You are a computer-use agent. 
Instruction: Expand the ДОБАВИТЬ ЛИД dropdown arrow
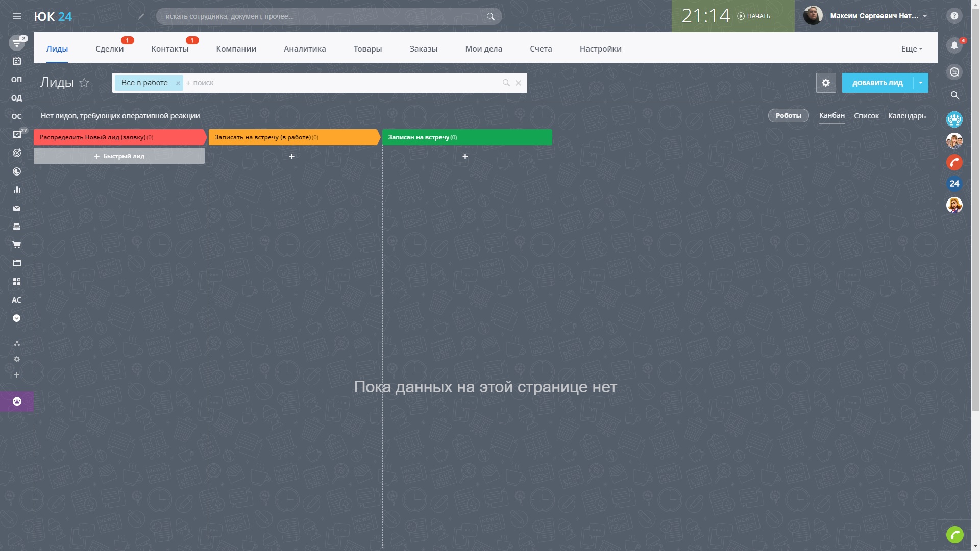pyautogui.click(x=920, y=83)
